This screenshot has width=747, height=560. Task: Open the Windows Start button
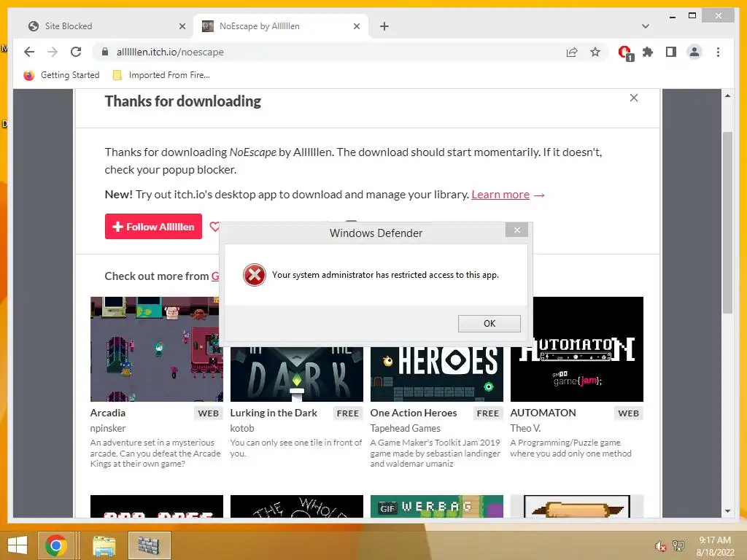[18, 545]
